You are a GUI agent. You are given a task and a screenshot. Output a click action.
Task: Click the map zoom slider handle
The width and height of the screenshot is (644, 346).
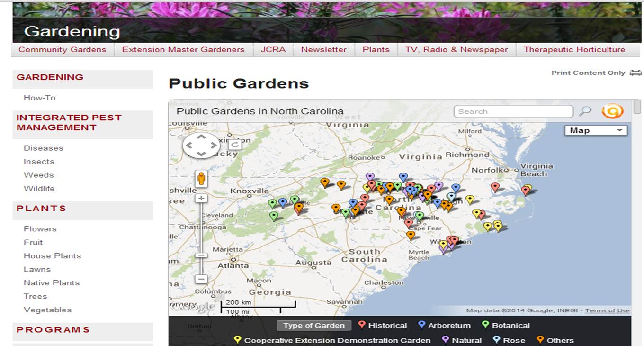(x=201, y=255)
